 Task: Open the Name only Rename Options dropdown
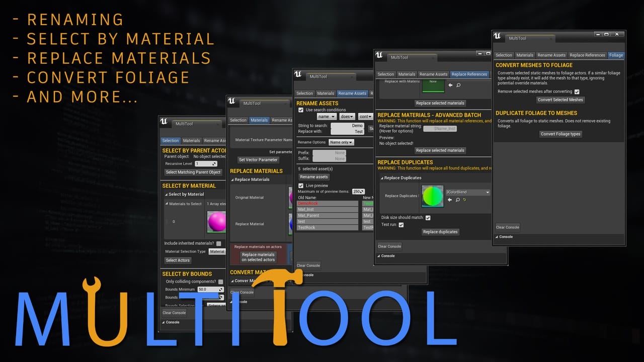click(x=342, y=142)
